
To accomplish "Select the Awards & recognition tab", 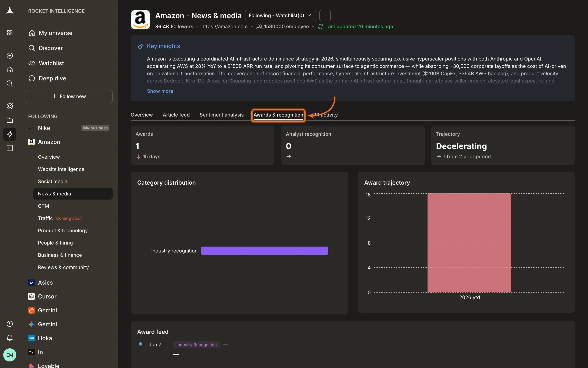I will pos(278,115).
